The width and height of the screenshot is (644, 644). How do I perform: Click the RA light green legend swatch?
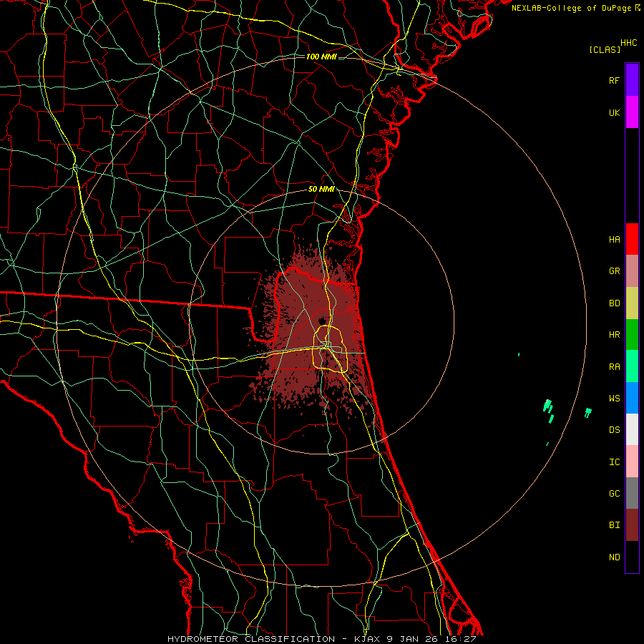[x=632, y=366]
